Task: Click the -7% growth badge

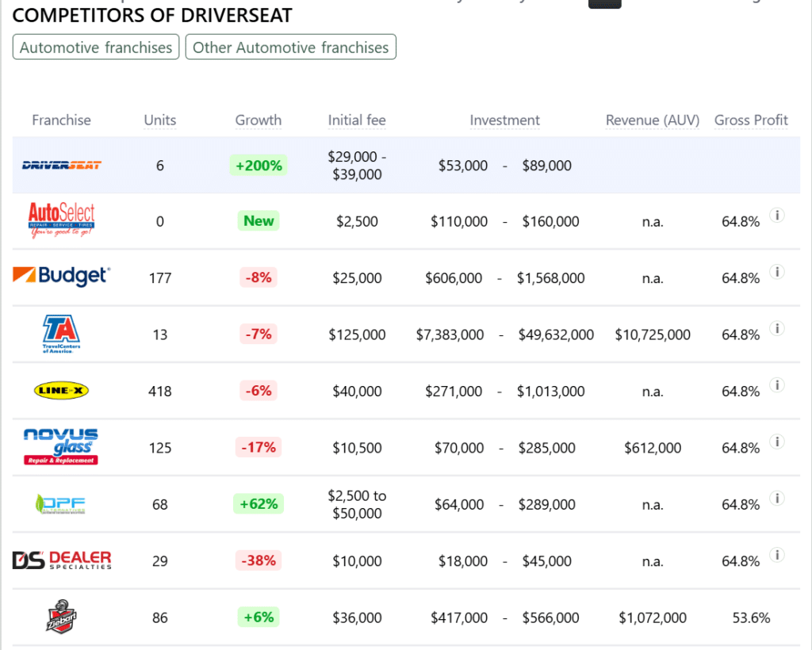Action: pos(259,334)
